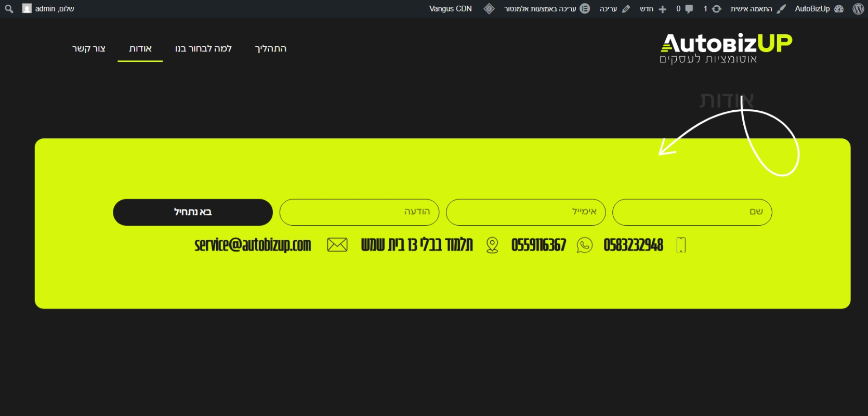Focus the אימייל email input field
This screenshot has width=868, height=416.
(526, 212)
